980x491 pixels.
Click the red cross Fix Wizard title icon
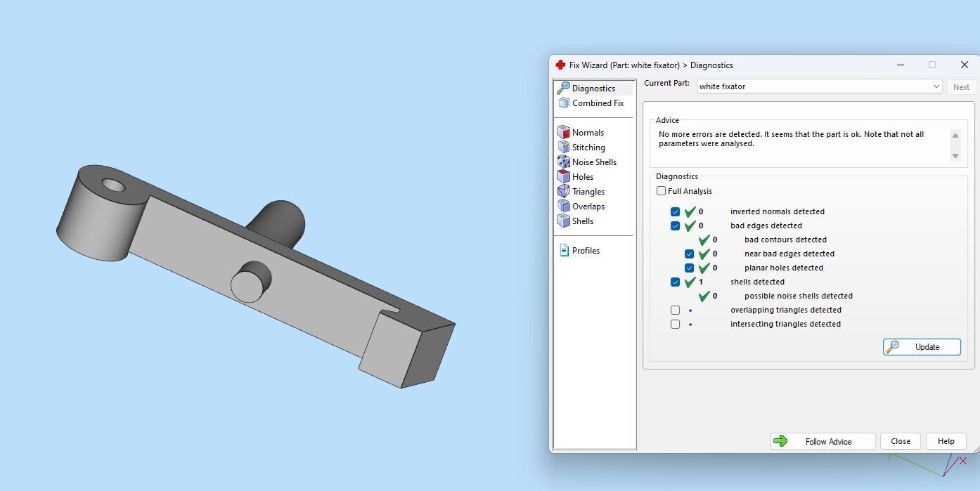pos(560,65)
